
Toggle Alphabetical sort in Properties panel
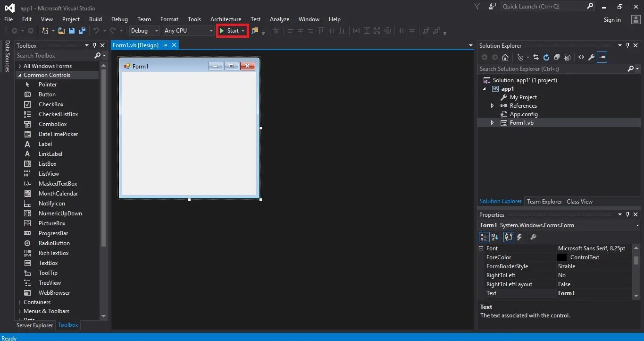point(495,237)
